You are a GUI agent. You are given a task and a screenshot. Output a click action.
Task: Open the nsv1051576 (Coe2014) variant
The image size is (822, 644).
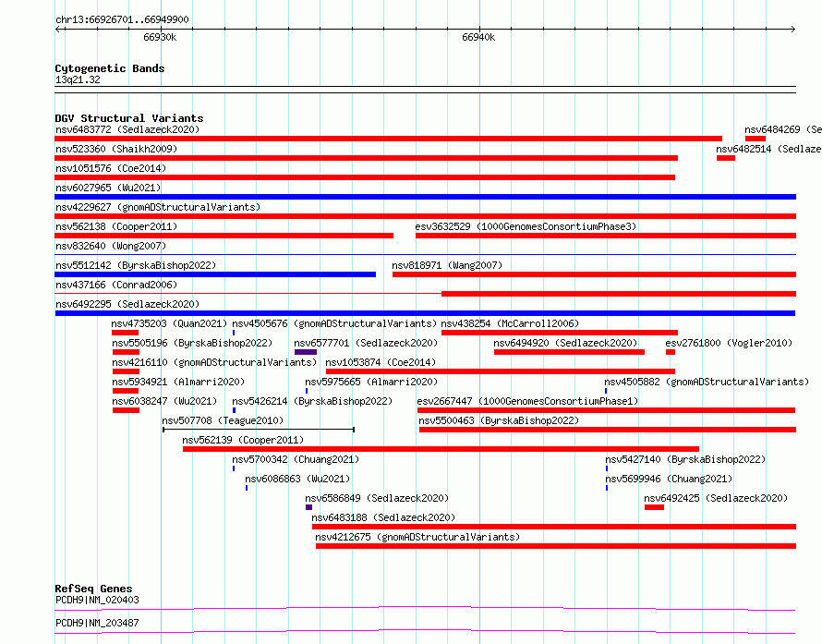(x=111, y=168)
